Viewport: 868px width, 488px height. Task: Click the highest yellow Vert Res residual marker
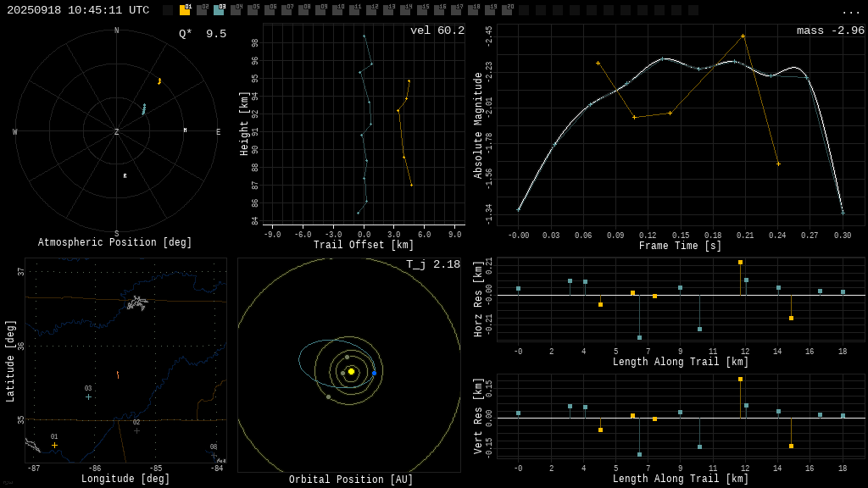[740, 379]
